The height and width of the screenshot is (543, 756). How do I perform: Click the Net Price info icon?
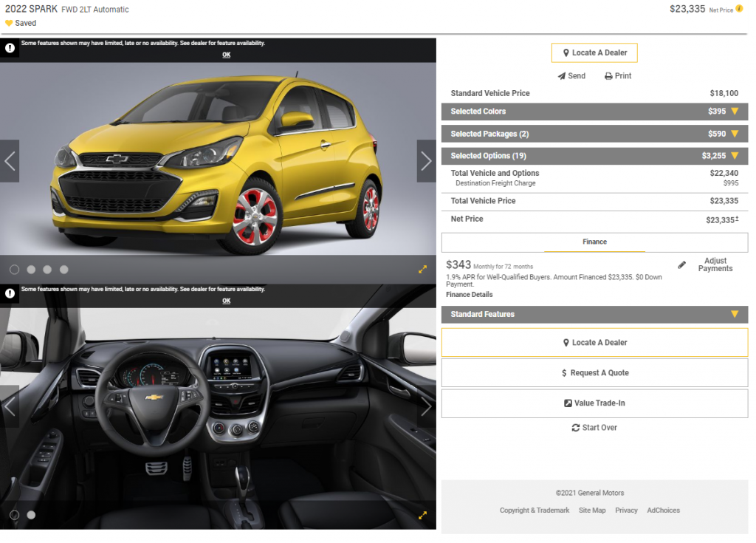pyautogui.click(x=739, y=10)
